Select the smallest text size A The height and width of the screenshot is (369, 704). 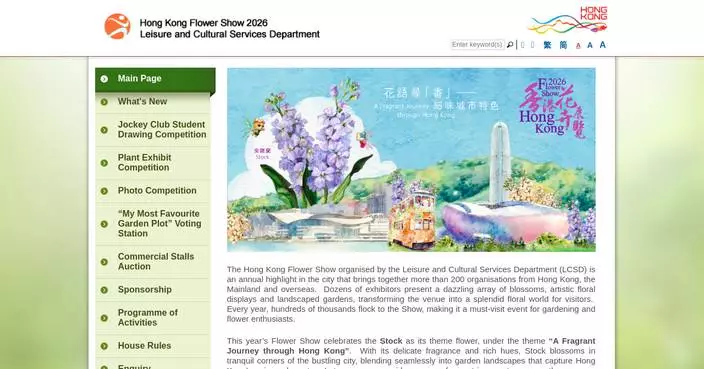tap(578, 45)
